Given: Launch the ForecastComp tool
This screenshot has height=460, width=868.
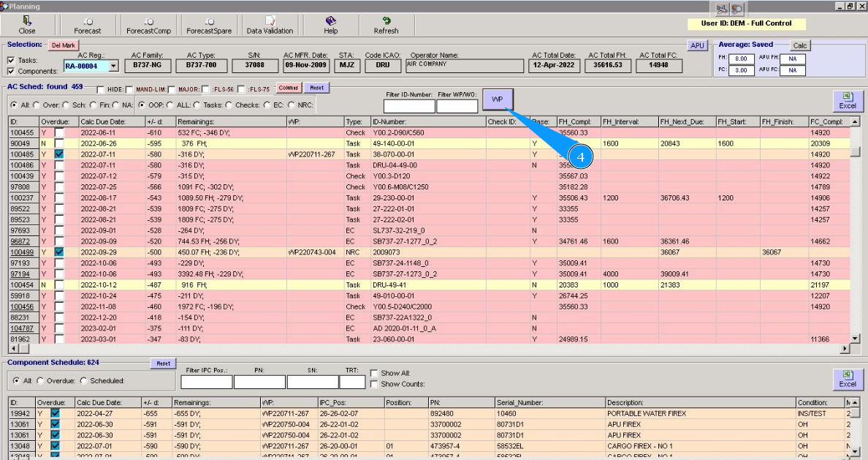Looking at the screenshot, I should 148,26.
